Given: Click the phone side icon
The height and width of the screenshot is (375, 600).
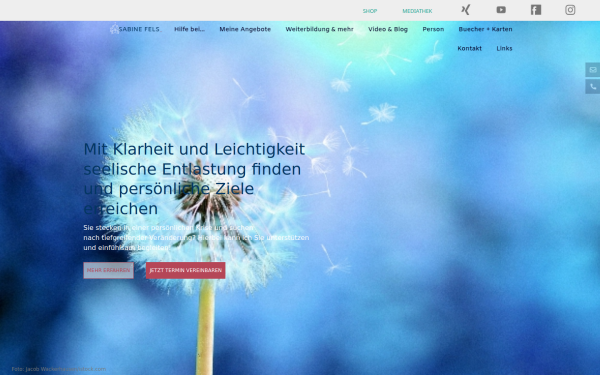Looking at the screenshot, I should [x=593, y=86].
